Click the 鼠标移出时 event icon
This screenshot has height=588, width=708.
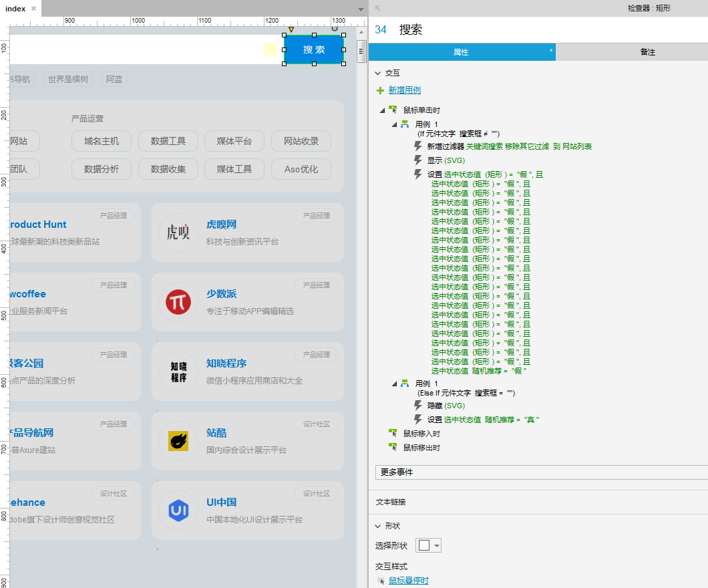(393, 447)
